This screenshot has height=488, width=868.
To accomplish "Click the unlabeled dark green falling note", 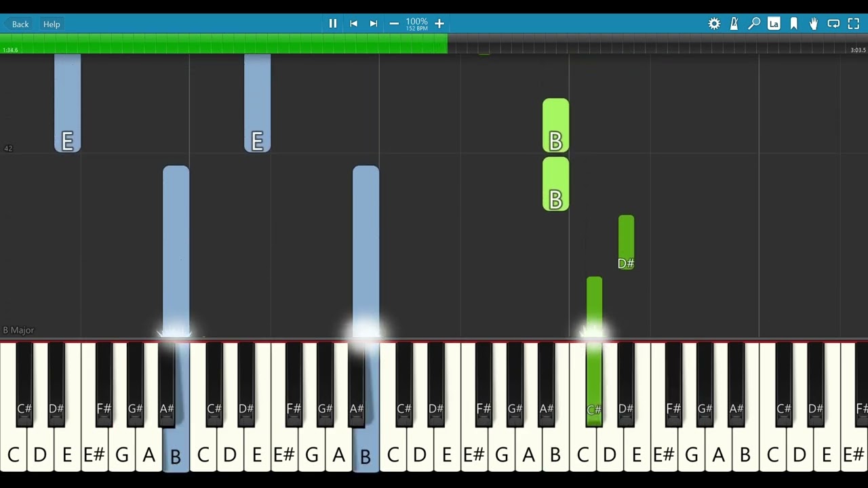I will [x=594, y=305].
